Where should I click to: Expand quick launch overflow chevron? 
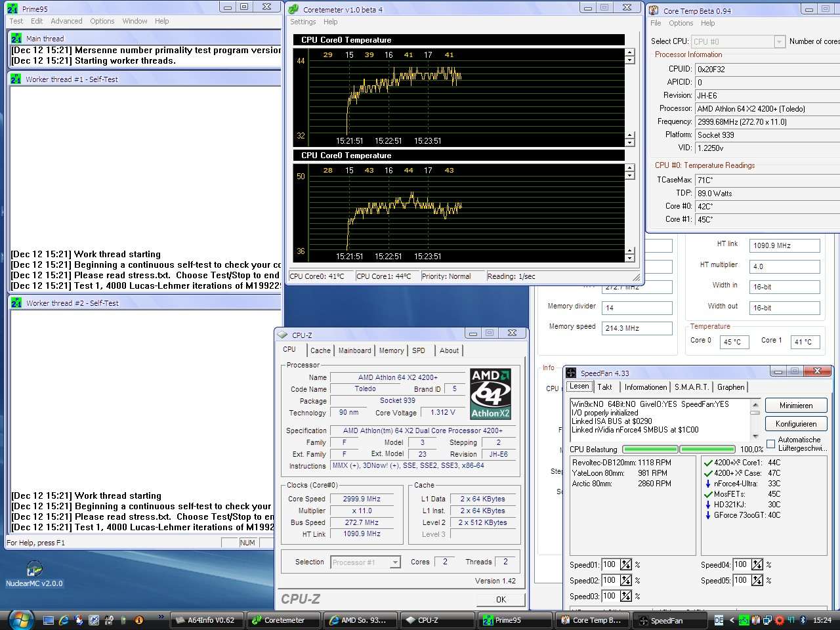point(161,617)
